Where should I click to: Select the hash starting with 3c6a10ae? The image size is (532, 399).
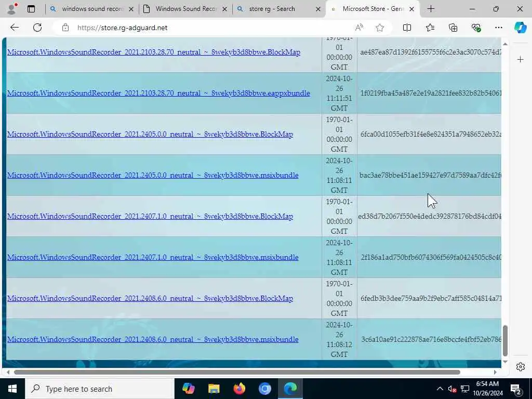pyautogui.click(x=431, y=339)
